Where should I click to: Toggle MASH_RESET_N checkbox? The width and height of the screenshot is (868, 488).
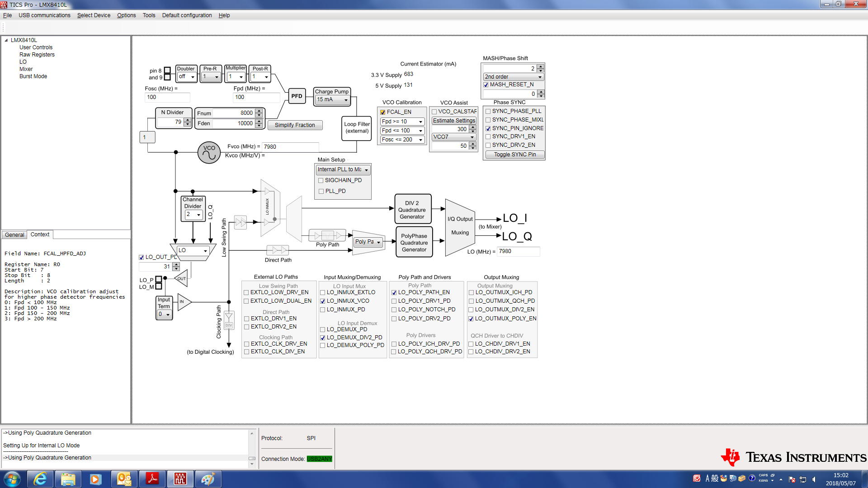486,84
